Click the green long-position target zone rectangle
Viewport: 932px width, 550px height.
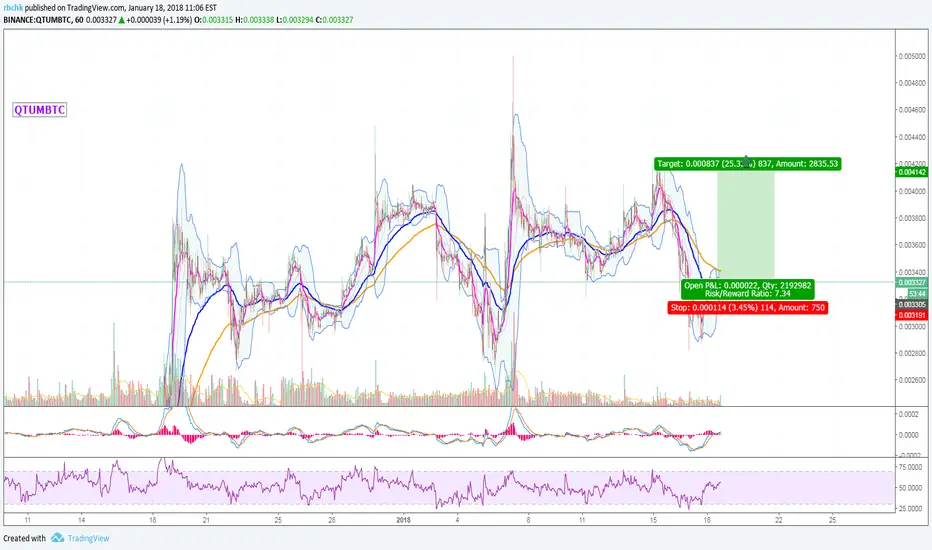click(745, 226)
